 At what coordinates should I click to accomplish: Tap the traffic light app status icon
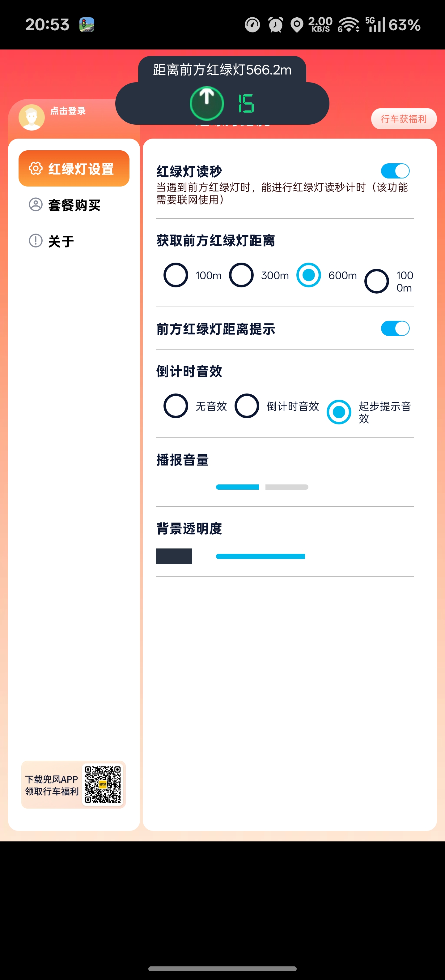click(x=87, y=25)
